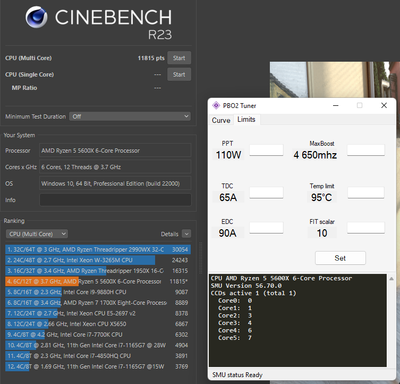
Task: Select the i7-1165G7 @ 28W ranking row
Action: [98, 345]
